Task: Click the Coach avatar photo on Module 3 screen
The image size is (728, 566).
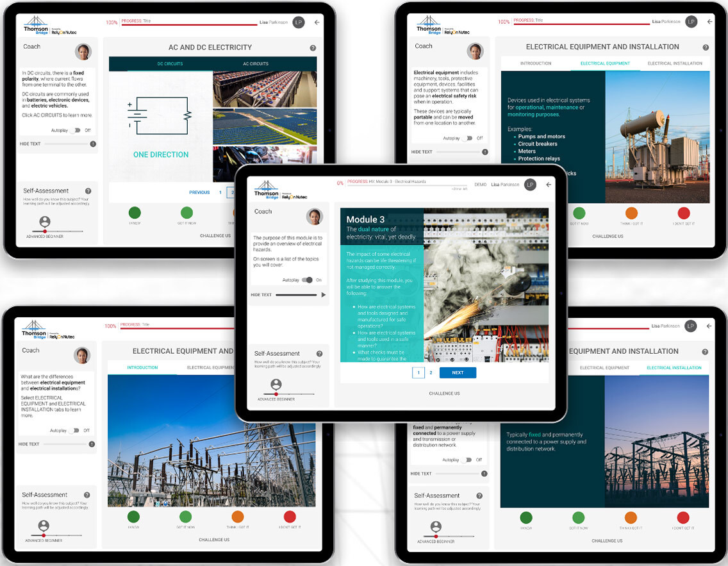Action: point(315,216)
